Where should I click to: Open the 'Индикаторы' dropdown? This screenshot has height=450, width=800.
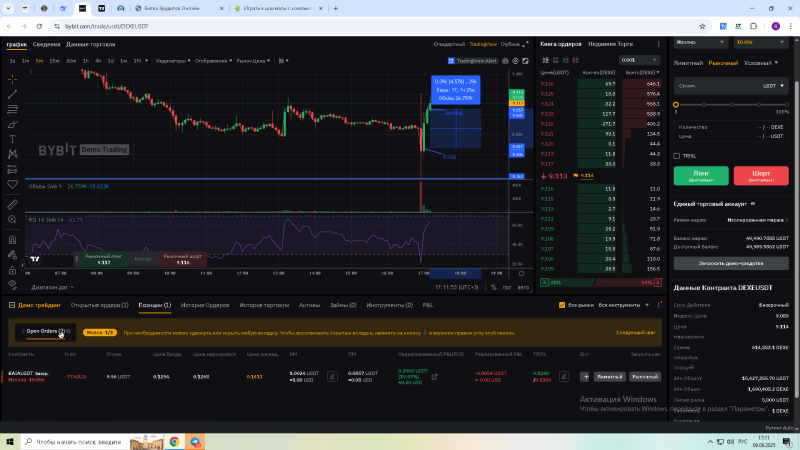tap(173, 61)
